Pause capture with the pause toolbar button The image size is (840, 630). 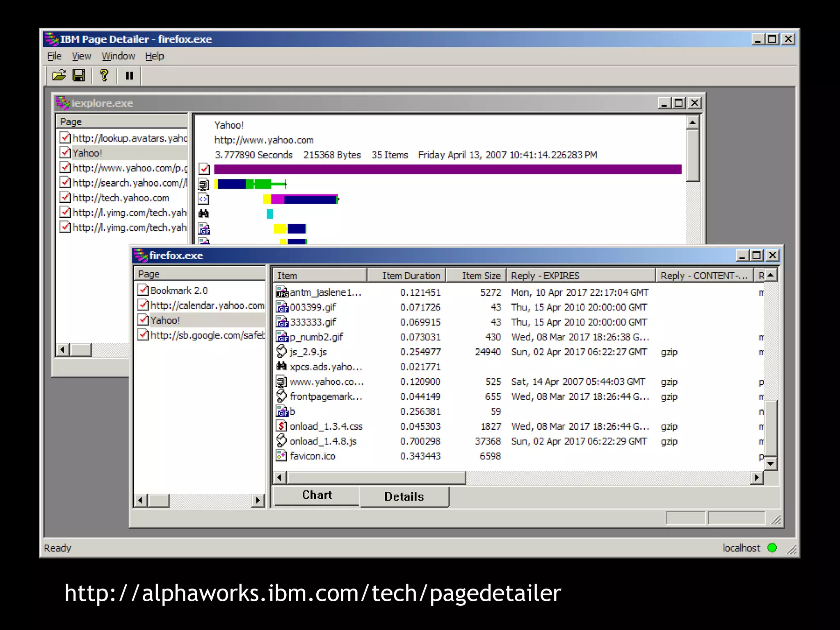(x=129, y=75)
